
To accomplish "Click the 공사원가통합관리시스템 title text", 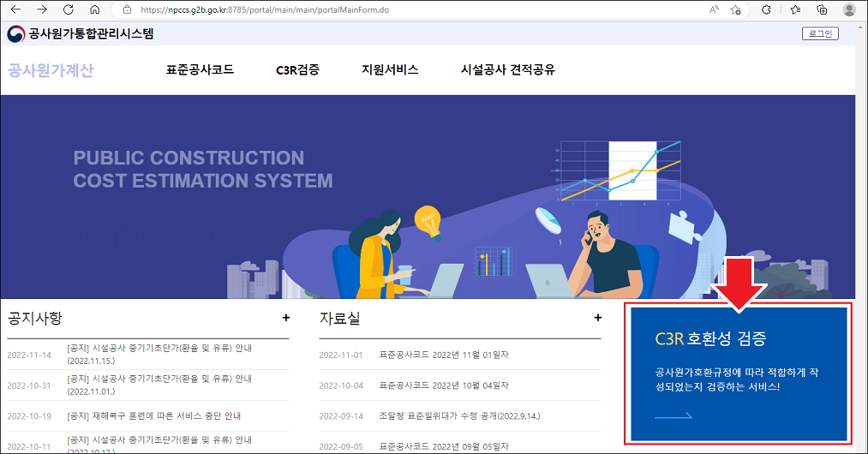I will coord(92,33).
